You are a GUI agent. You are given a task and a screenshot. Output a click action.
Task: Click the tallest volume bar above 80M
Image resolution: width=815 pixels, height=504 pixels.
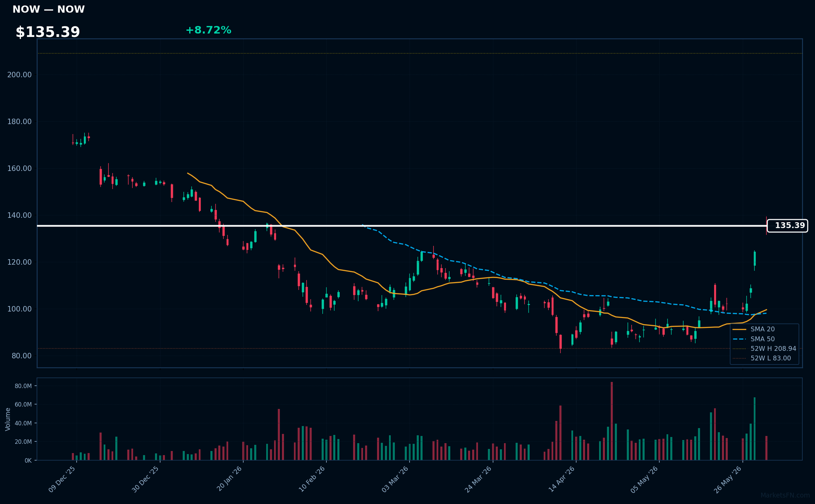[612, 421]
